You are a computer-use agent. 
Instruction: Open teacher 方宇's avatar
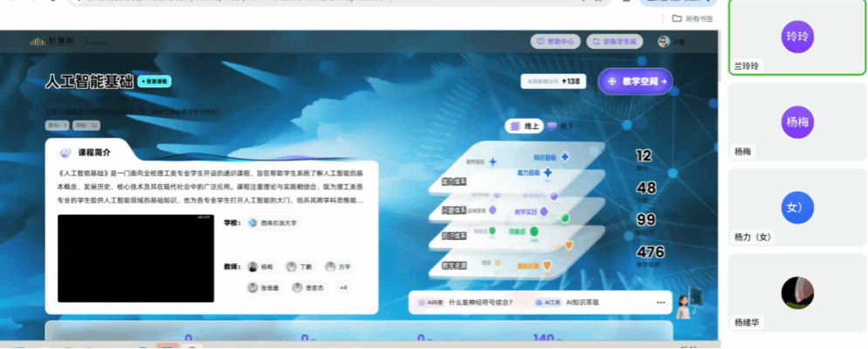click(330, 267)
